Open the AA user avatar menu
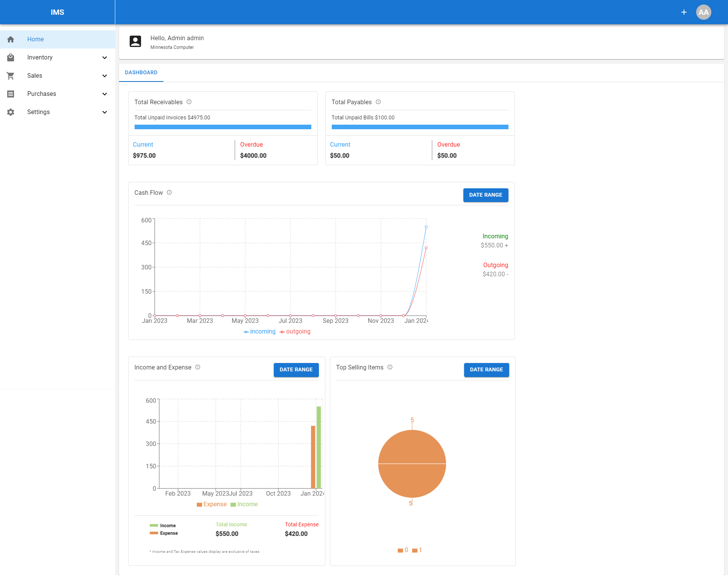 coord(704,12)
